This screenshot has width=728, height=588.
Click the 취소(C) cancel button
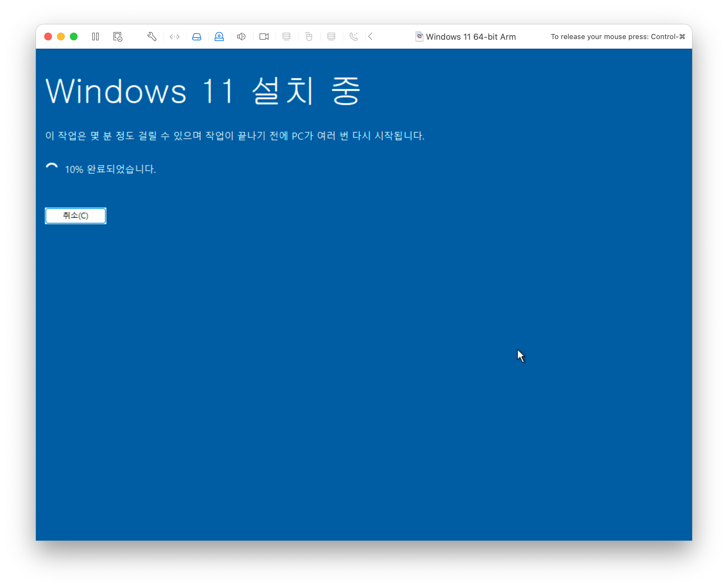tap(76, 216)
